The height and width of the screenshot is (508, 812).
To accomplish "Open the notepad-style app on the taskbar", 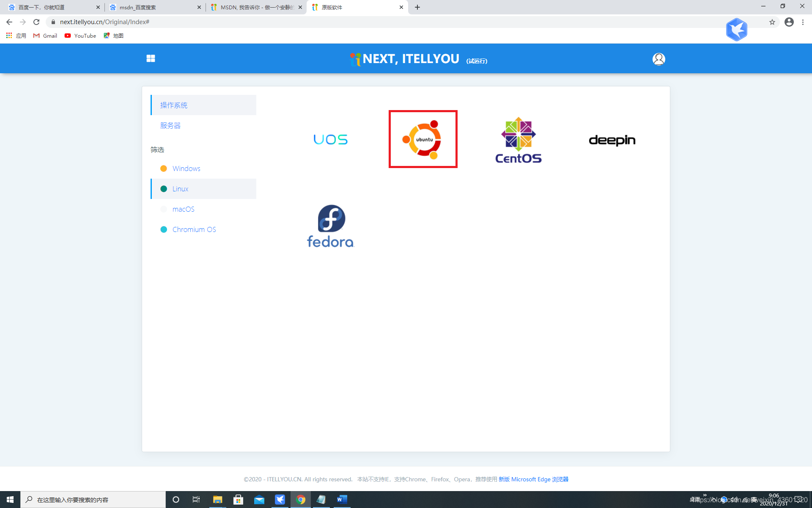I will click(x=321, y=500).
